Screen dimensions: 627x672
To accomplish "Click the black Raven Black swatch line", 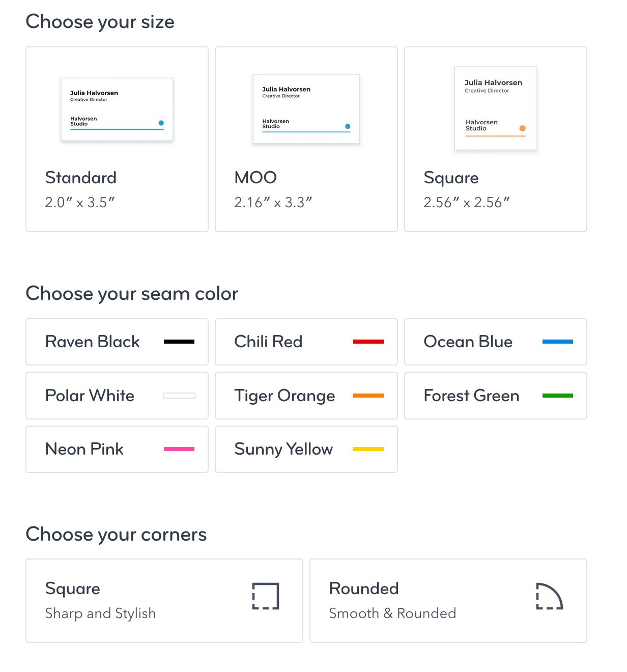I will pos(179,342).
